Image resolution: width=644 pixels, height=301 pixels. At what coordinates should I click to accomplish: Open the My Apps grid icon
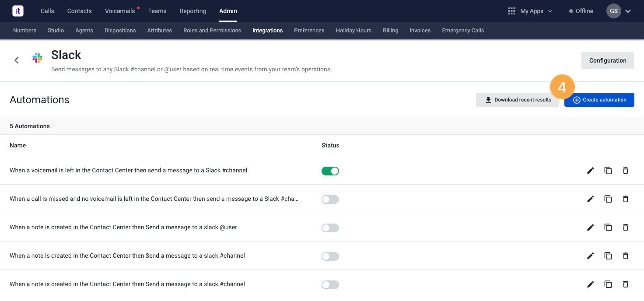pos(511,11)
